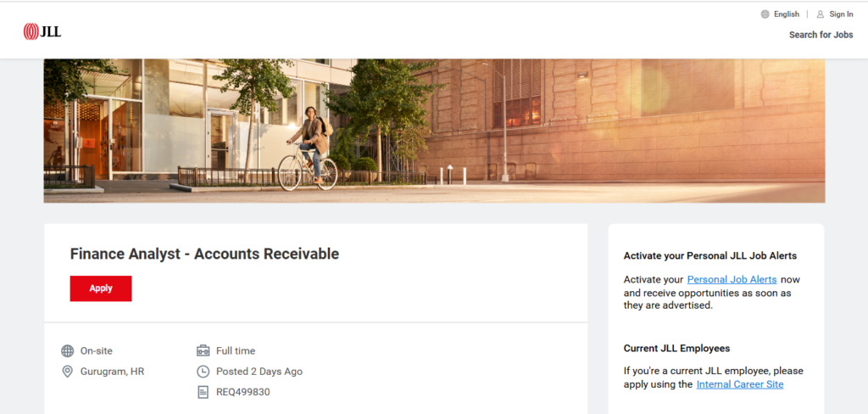Screen dimensions: 868x414
Task: Click the Finance Analyst - Accounts Receivable title
Action: pyautogui.click(x=204, y=254)
